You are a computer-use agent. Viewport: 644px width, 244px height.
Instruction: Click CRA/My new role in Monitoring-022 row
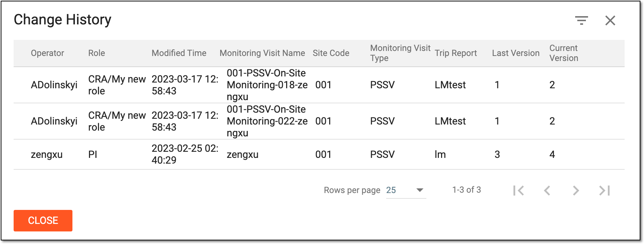117,121
